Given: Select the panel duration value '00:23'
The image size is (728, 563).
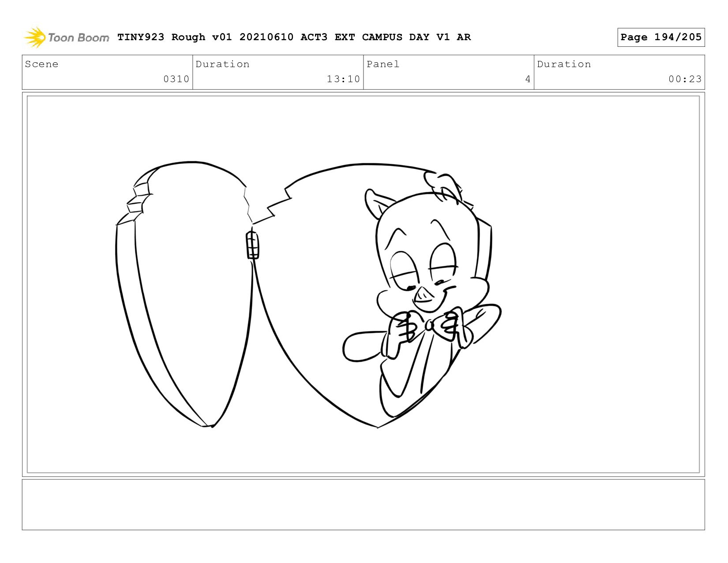Looking at the screenshot, I should coord(685,79).
